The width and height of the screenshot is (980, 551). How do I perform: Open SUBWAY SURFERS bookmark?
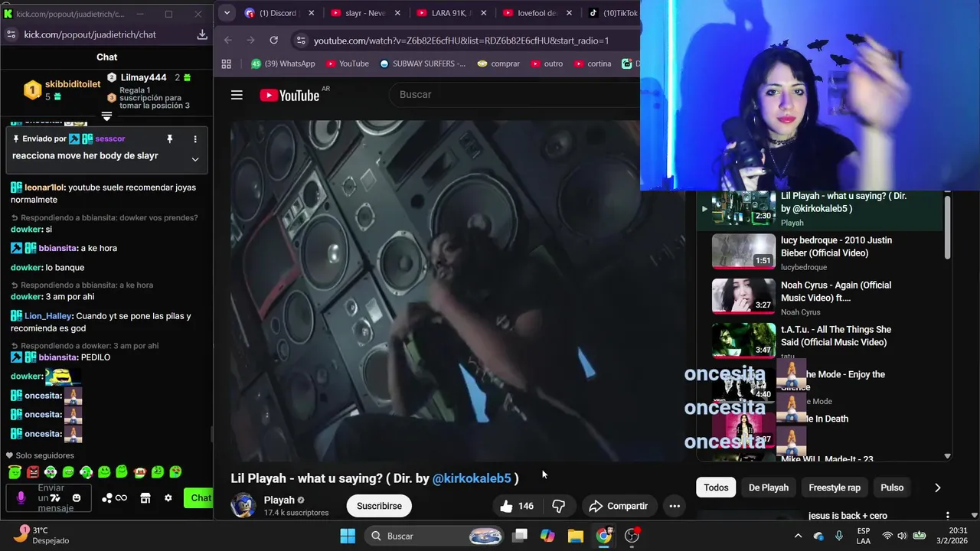423,64
